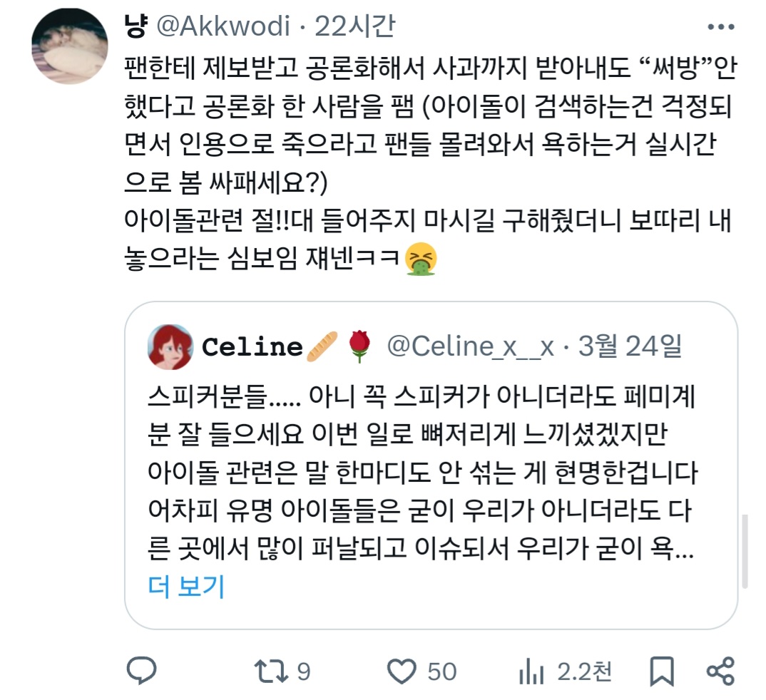
Task: Open the quoted tweet body text
Action: [x=421, y=473]
